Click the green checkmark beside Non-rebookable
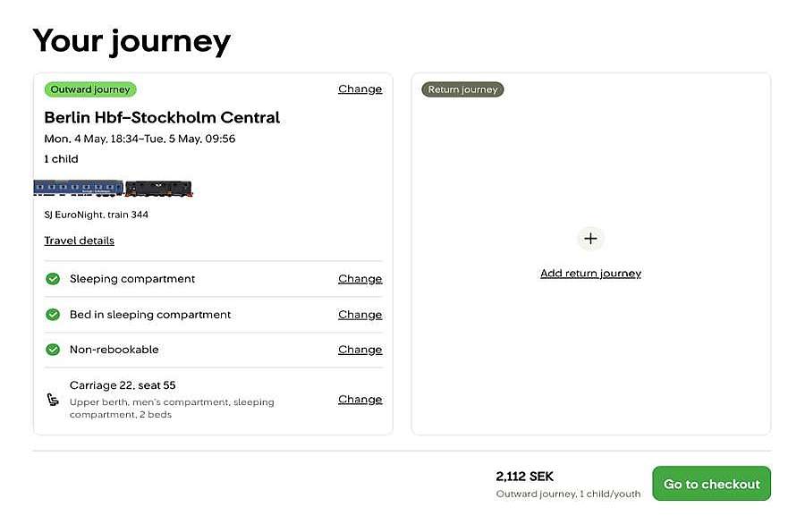805x532 pixels. tap(53, 350)
